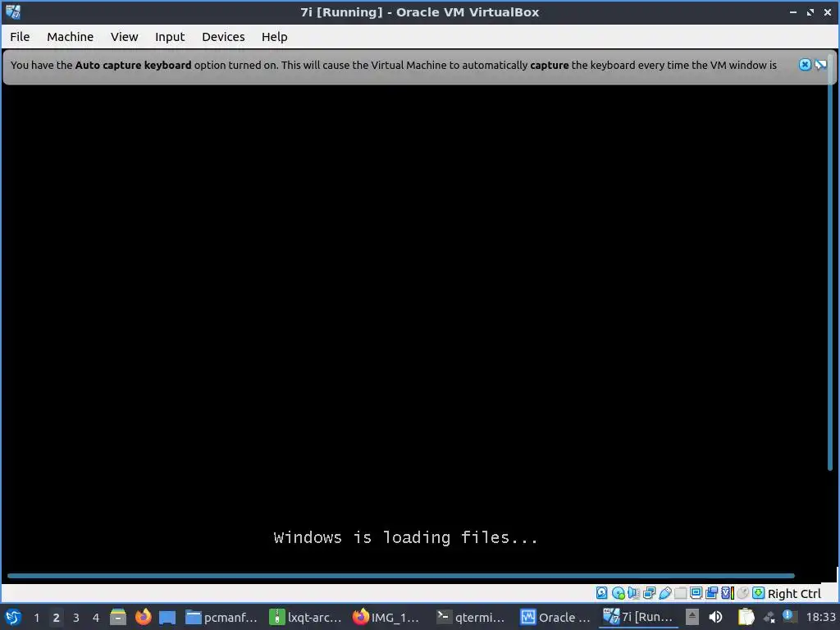Switch to workspace 3

[76, 618]
